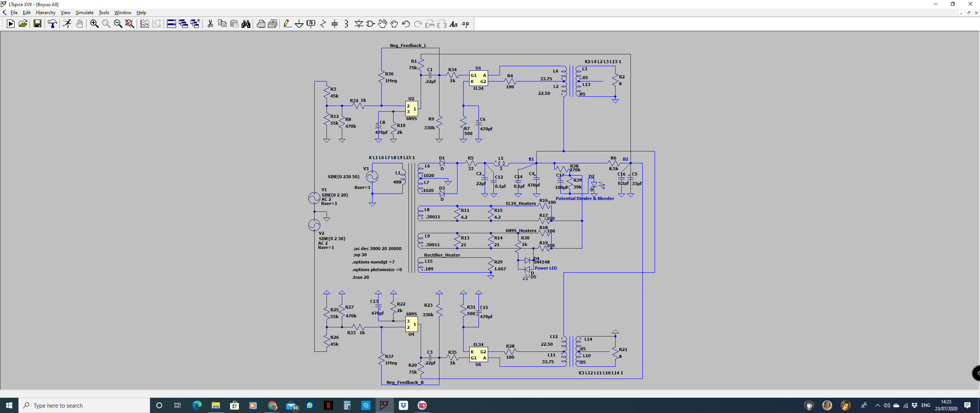Select the Label Net tool
The height and width of the screenshot is (413, 980).
(x=311, y=24)
